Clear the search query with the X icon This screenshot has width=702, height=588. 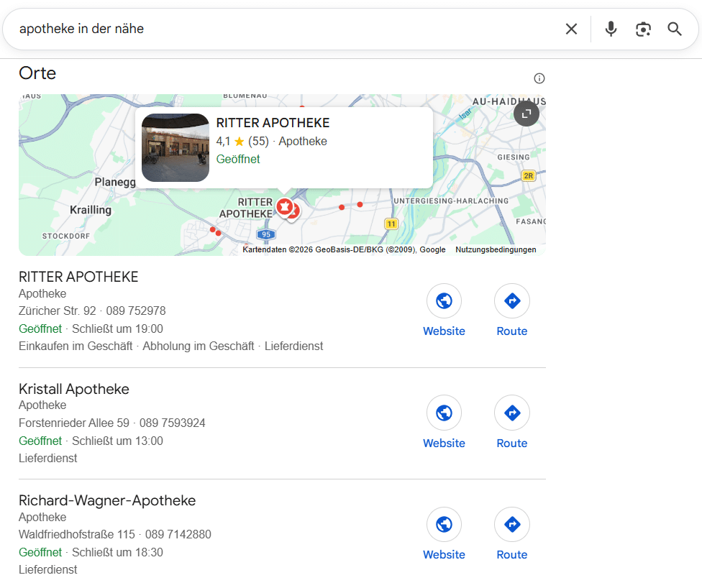(x=571, y=29)
